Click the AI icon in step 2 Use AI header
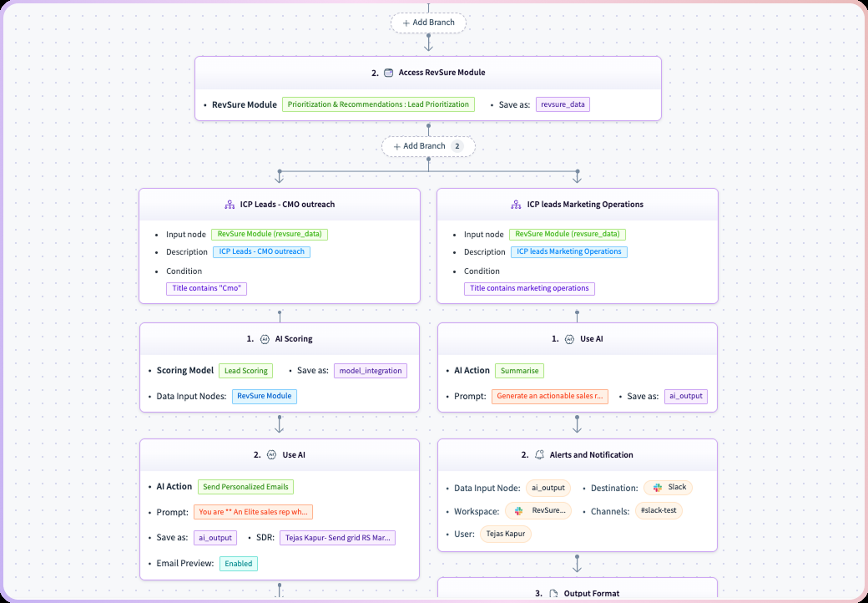The height and width of the screenshot is (603, 868). click(272, 455)
